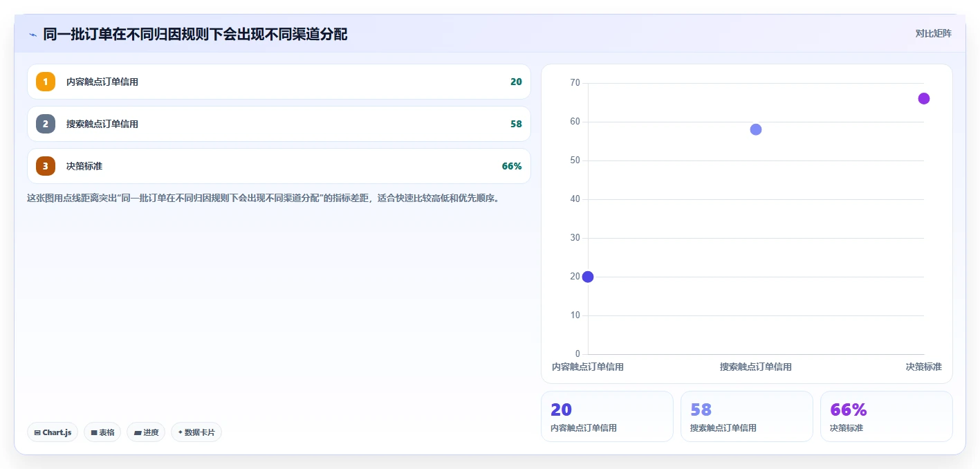
Task: Click the 66% value in the third list row
Action: tap(512, 166)
